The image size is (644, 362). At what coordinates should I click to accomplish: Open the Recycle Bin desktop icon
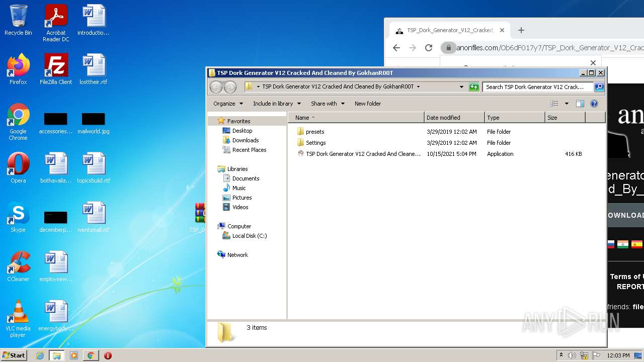[x=18, y=20]
